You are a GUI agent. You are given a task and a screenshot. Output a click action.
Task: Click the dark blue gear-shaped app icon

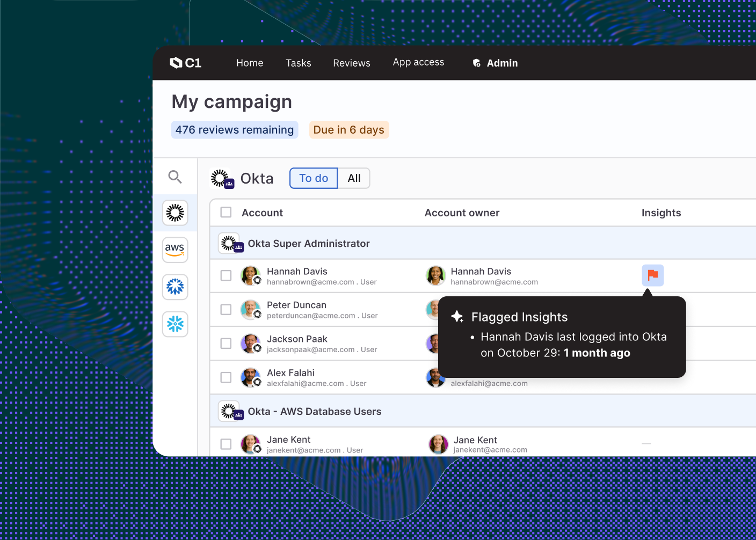(x=175, y=287)
